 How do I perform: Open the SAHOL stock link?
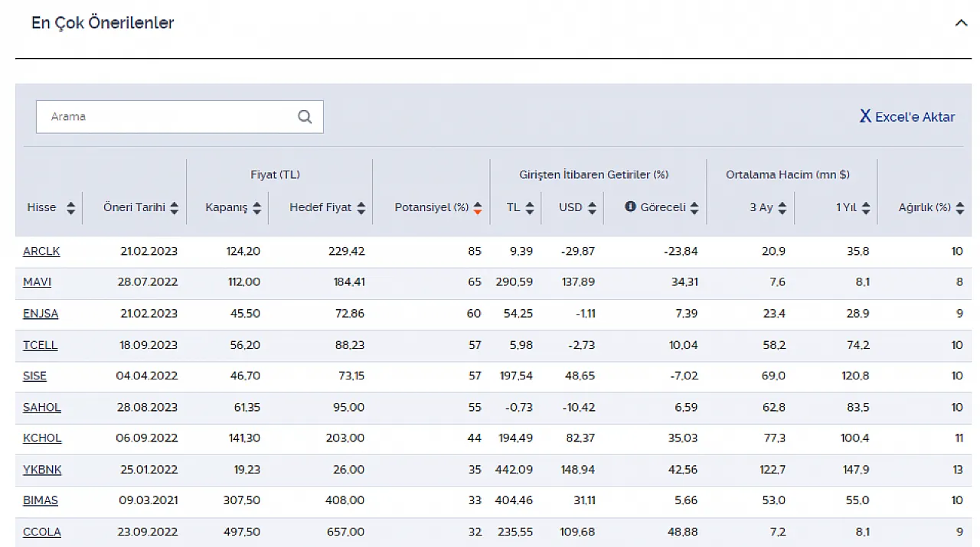pos(42,407)
